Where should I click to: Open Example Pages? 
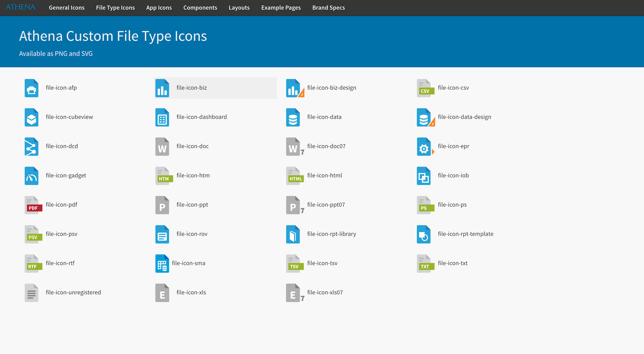[x=281, y=8]
